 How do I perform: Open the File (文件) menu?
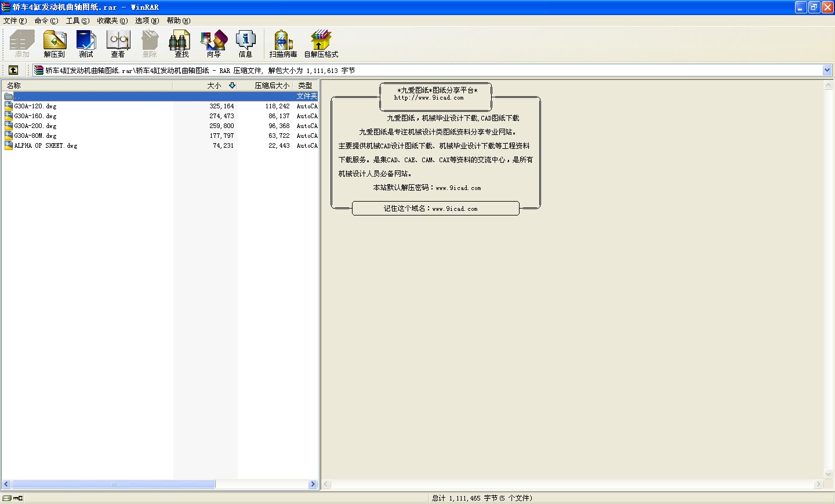pos(14,20)
